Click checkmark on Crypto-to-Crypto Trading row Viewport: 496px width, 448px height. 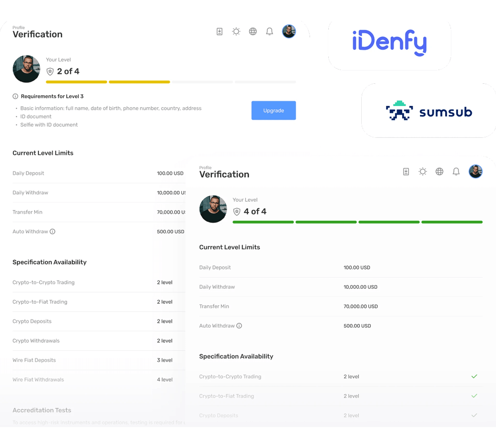474,376
